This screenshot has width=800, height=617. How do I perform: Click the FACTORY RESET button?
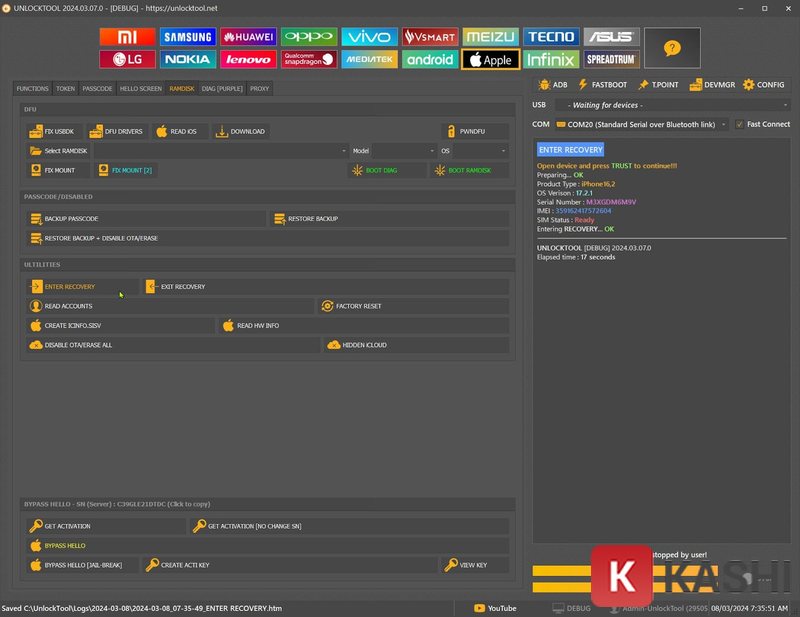358,306
